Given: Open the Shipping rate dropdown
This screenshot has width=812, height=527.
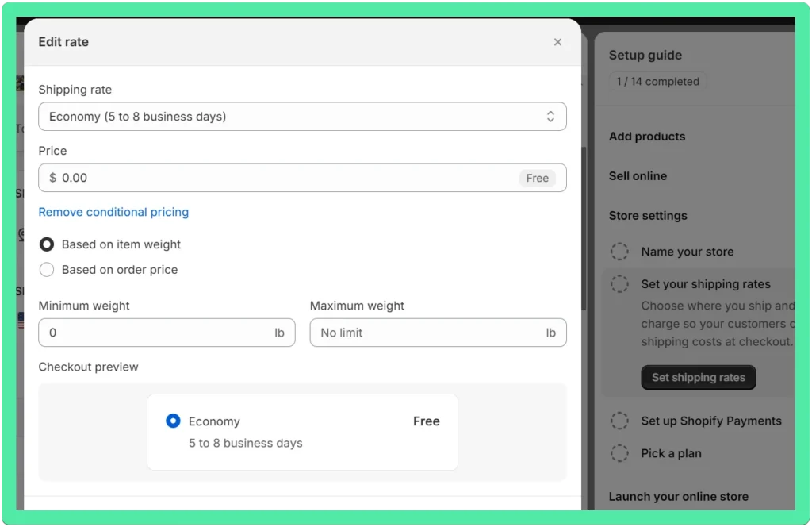Looking at the screenshot, I should click(x=302, y=117).
